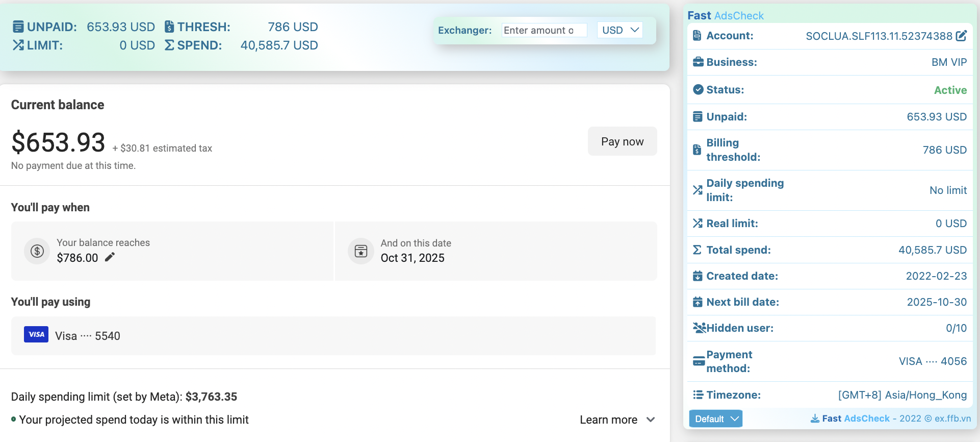Open the USD currency dropdown
The height and width of the screenshot is (442, 980).
[x=620, y=30]
